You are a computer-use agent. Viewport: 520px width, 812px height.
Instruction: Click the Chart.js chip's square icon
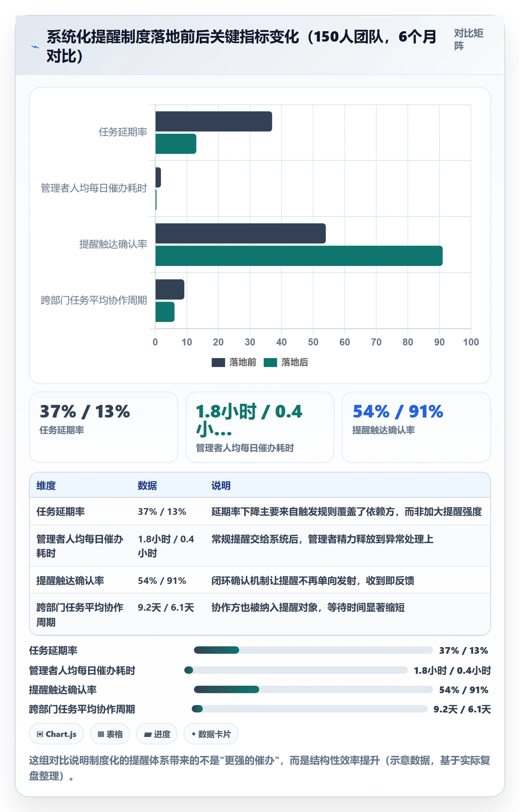coord(40,734)
